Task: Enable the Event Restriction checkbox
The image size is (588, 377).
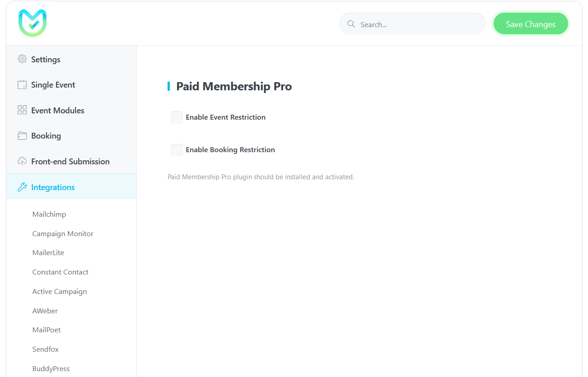Action: 177,117
